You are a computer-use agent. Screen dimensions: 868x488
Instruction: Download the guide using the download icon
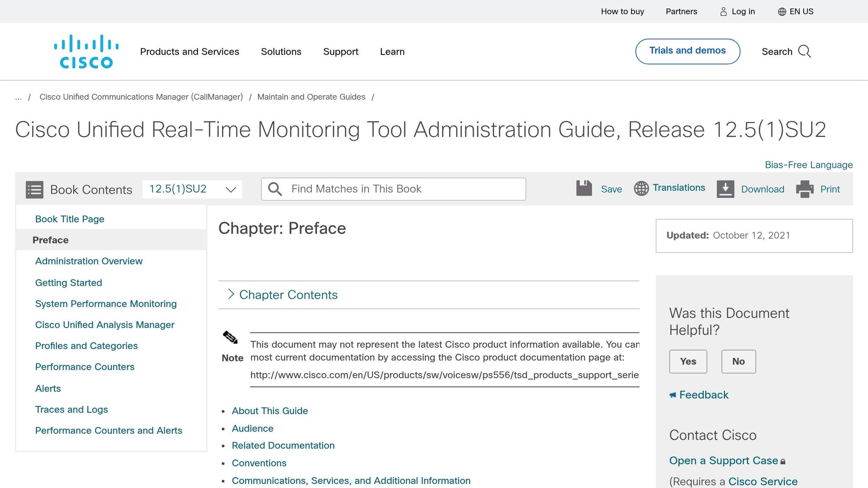pos(726,189)
